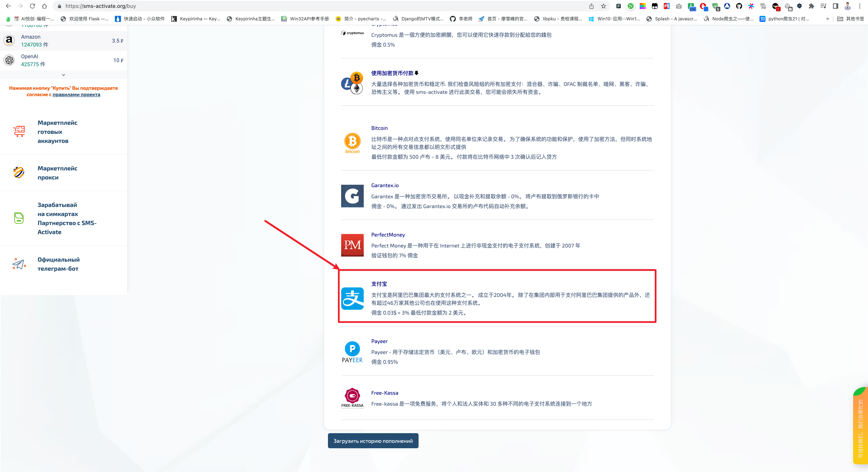
Task: Open the PerfectMoney payment link
Action: tap(388, 235)
